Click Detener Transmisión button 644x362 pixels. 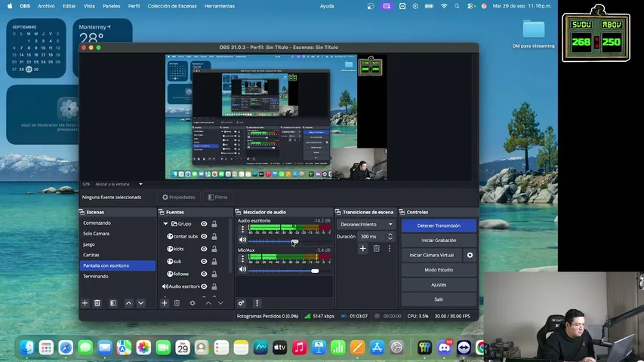click(439, 225)
